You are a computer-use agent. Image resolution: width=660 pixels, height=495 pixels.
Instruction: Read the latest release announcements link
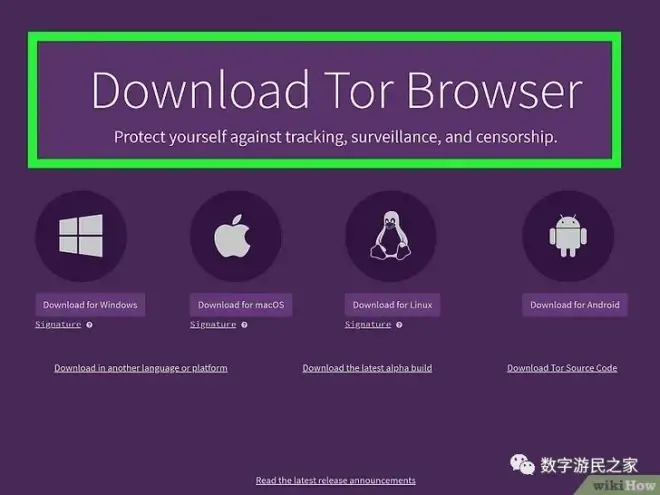tap(335, 480)
